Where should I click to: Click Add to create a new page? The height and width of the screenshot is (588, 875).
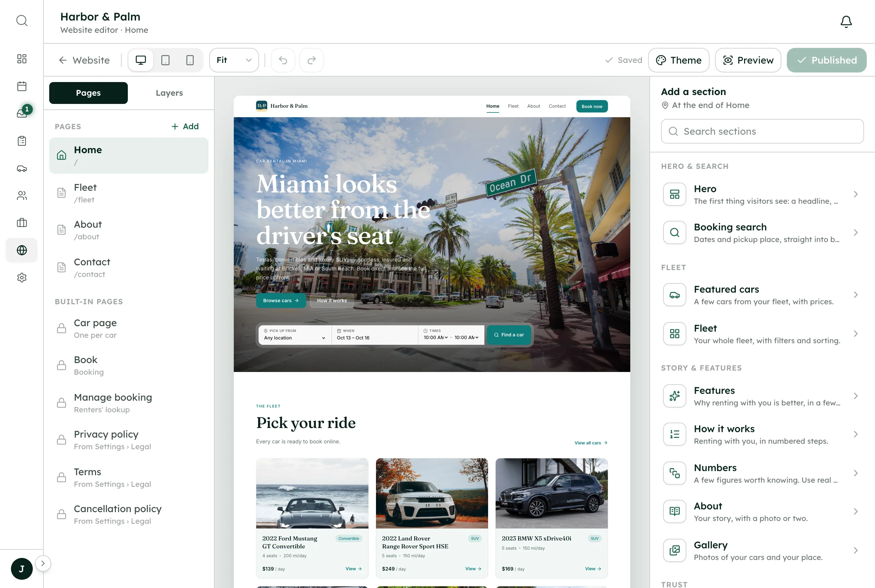pos(185,126)
